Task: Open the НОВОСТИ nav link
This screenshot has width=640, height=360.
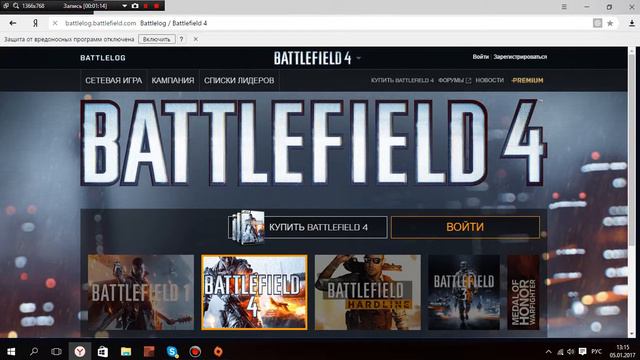Action: pos(489,80)
